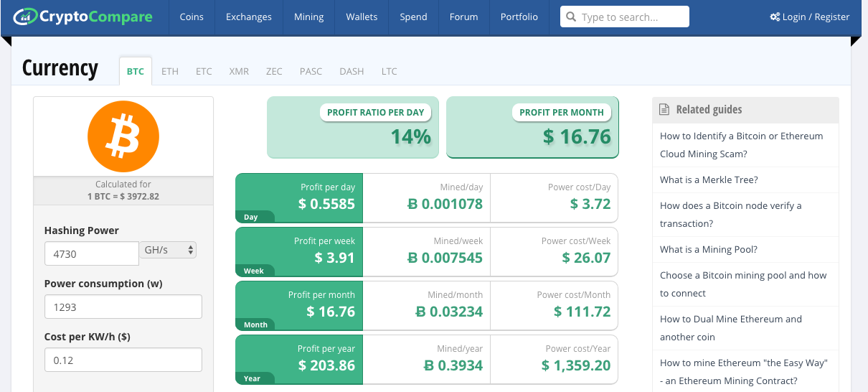Switch to the ETH currency tab

click(x=170, y=71)
